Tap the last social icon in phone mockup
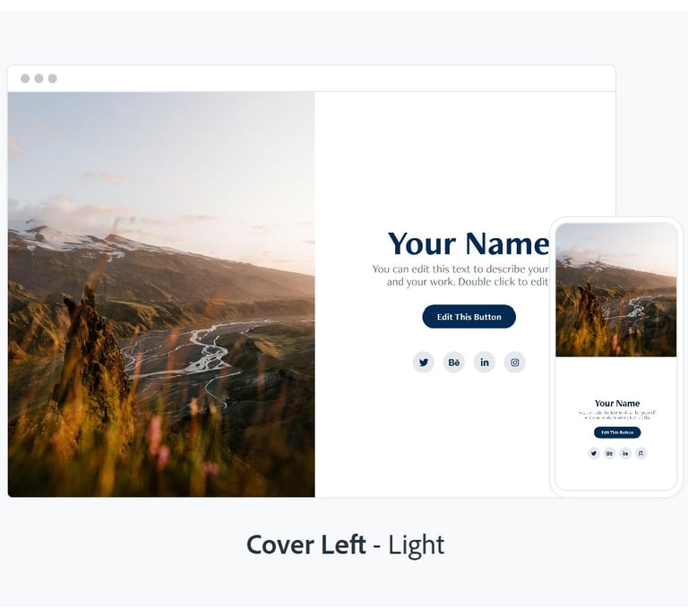The image size is (688, 616). click(641, 453)
